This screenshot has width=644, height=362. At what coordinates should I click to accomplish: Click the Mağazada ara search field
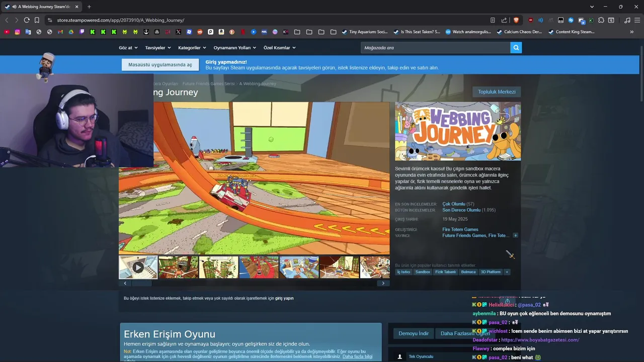point(435,48)
